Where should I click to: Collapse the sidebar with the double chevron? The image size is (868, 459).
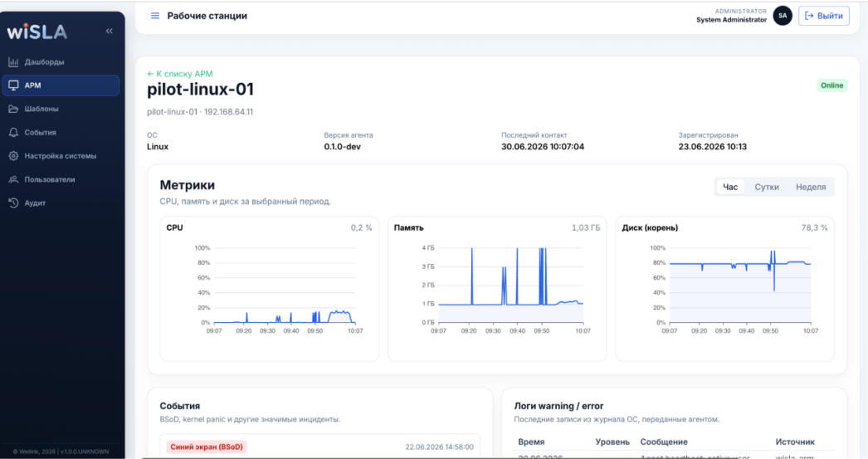pos(109,31)
